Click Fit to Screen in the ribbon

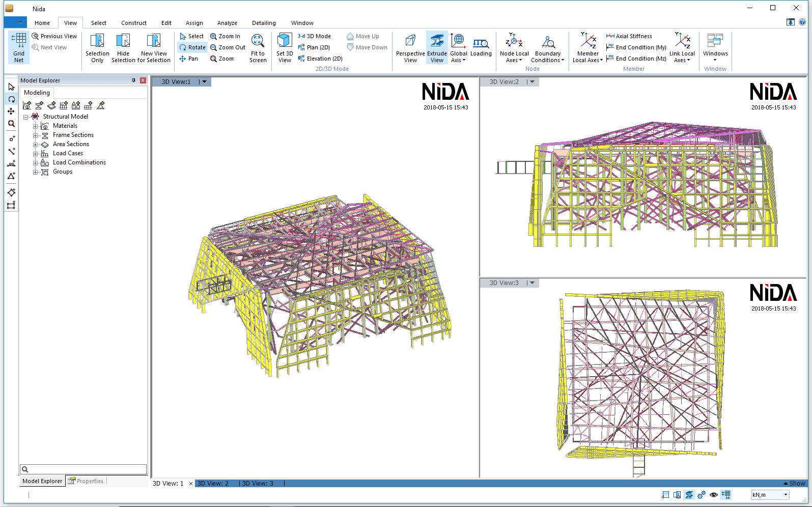258,48
